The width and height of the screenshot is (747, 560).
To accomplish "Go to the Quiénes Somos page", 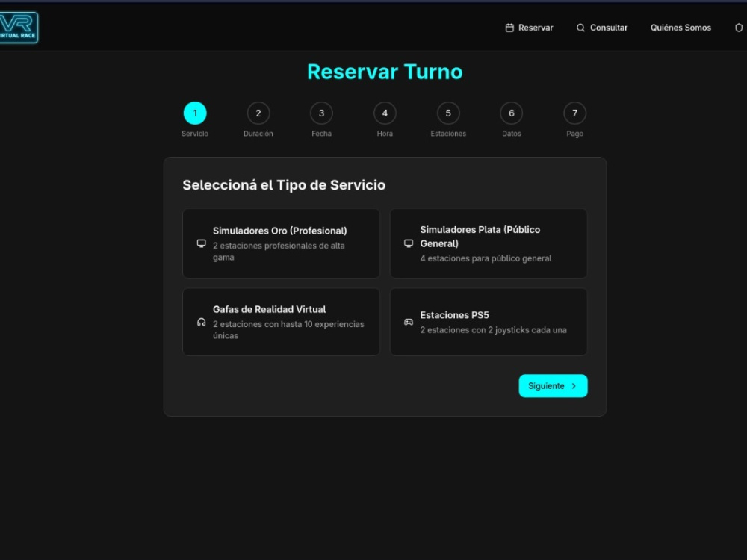I will click(681, 28).
